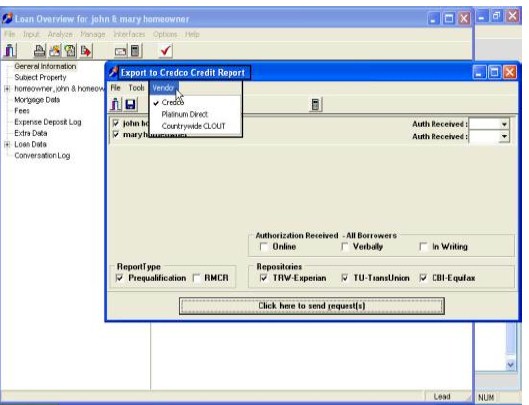Open the File menu in Export dialog
This screenshot has width=529, height=405.
(x=115, y=88)
